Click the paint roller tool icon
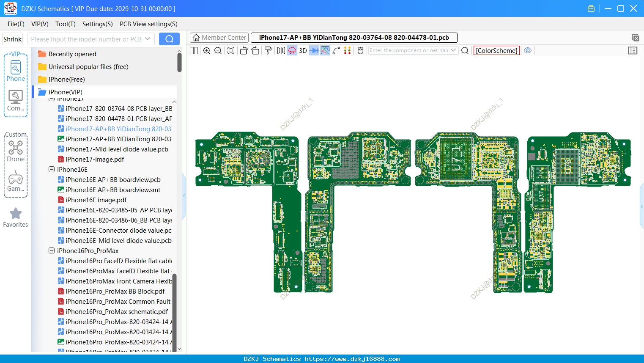Screen dimensions: 644x363 tap(268, 50)
